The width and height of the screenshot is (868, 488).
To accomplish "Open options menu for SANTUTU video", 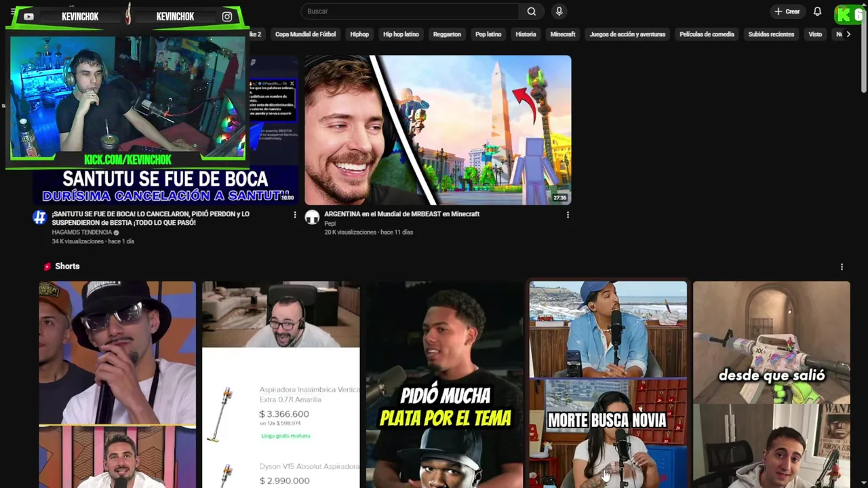I will [294, 215].
